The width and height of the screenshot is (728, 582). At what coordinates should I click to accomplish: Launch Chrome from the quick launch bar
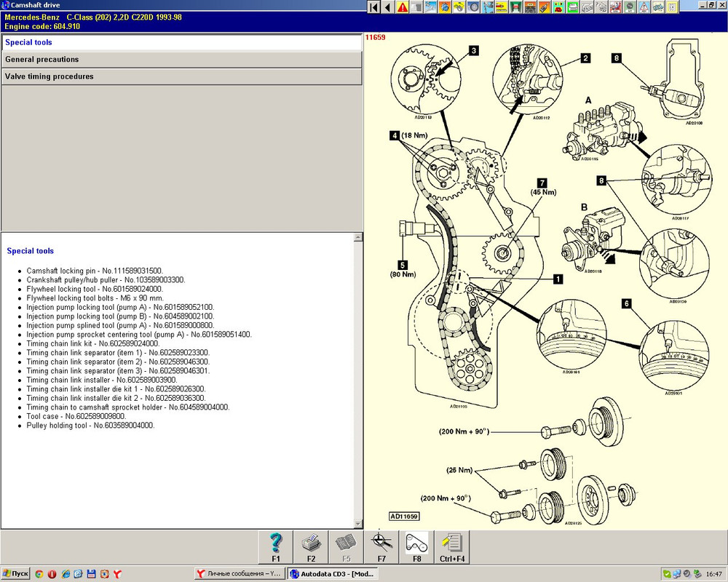point(39,574)
